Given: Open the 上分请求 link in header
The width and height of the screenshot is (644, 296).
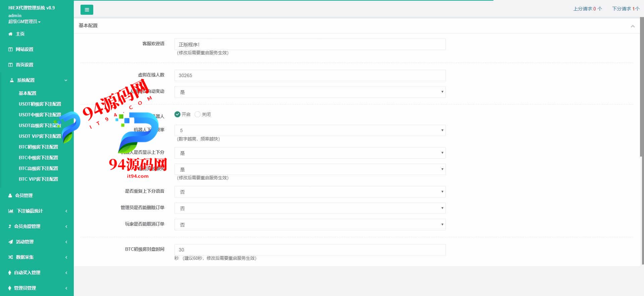Looking at the screenshot, I should click(588, 9).
